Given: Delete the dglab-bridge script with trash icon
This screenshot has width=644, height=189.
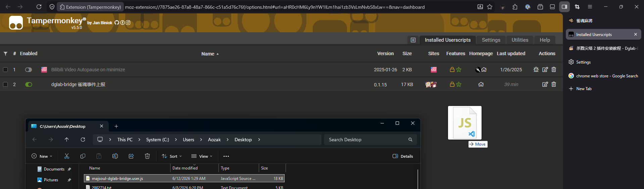Looking at the screenshot, I should pos(554,84).
